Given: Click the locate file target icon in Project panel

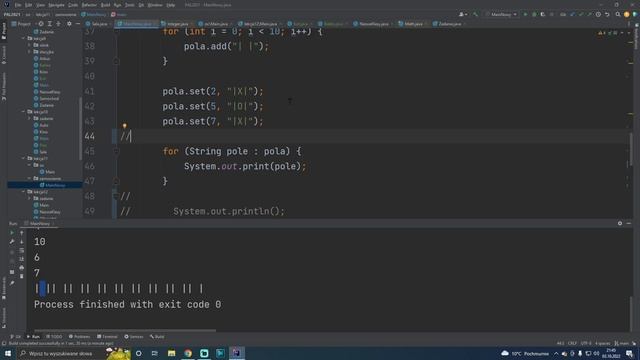Looking at the screenshot, I should coord(41,24).
